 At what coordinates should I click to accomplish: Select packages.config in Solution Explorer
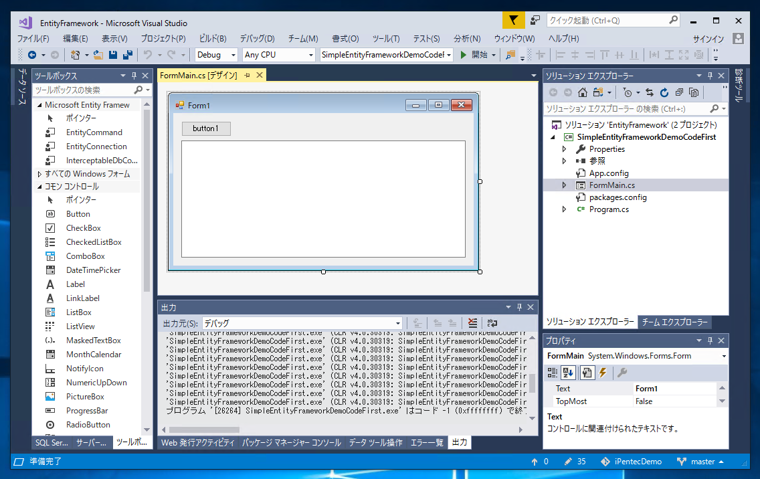point(618,197)
